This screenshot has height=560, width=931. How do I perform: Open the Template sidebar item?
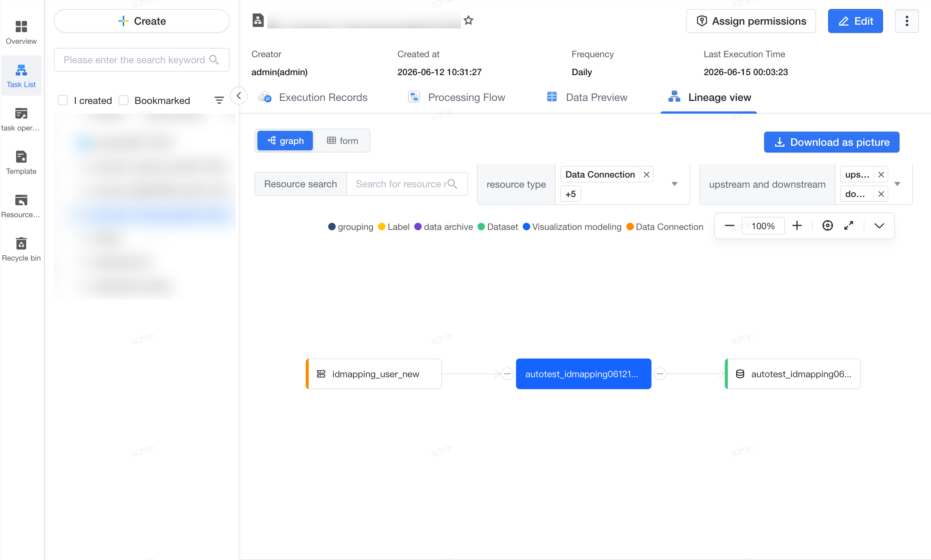pyautogui.click(x=21, y=163)
